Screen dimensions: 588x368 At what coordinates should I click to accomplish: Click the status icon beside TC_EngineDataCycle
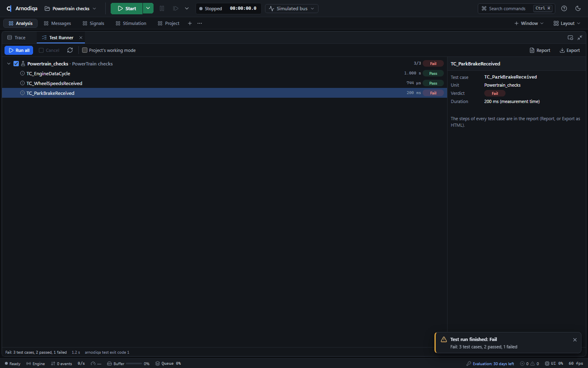(x=22, y=74)
